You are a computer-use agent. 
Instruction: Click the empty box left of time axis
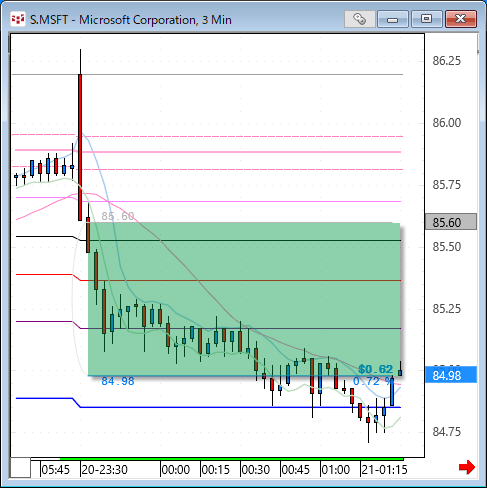click(20, 468)
